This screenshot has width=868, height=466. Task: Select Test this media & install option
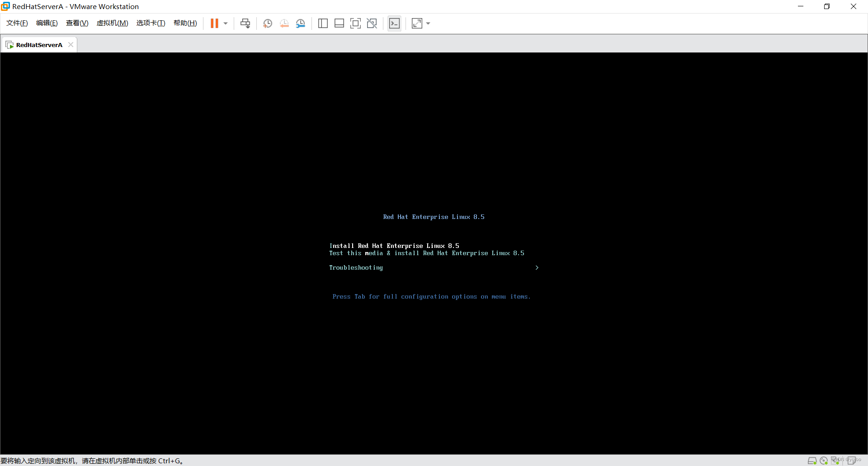point(427,253)
